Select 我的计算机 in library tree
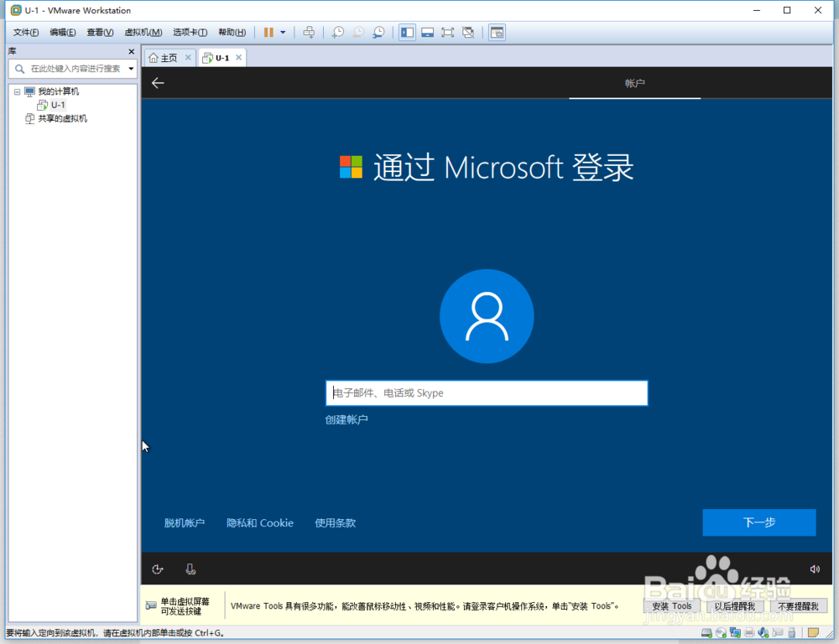This screenshot has height=644, width=839. coord(59,91)
